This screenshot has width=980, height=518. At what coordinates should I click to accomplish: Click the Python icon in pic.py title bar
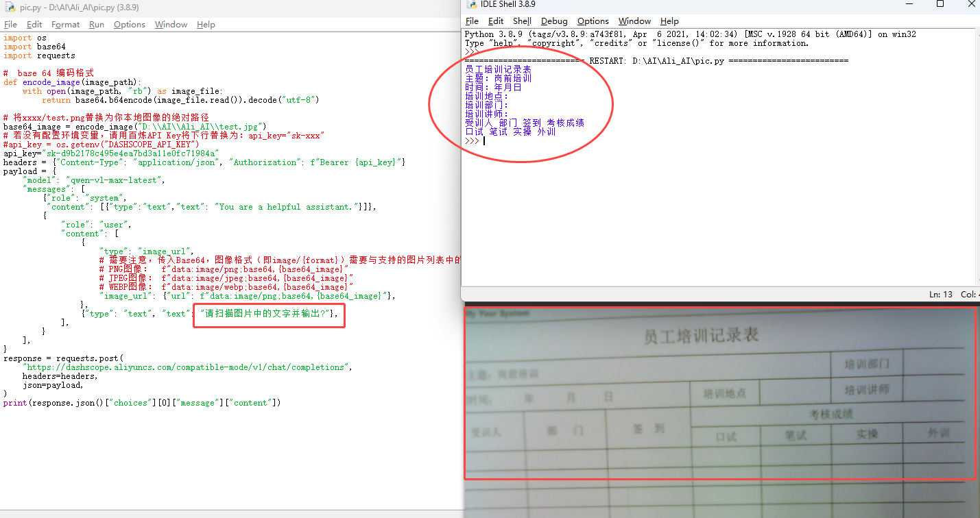[9, 6]
